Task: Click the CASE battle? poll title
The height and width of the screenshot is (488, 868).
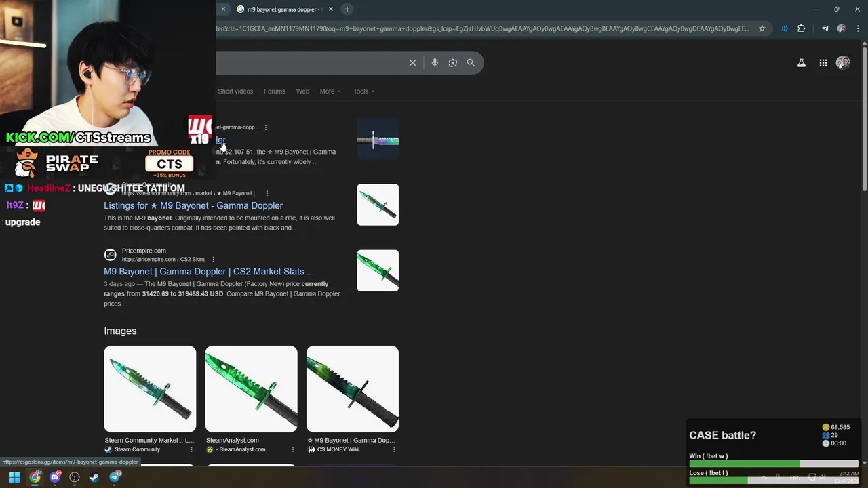Action: tap(722, 435)
